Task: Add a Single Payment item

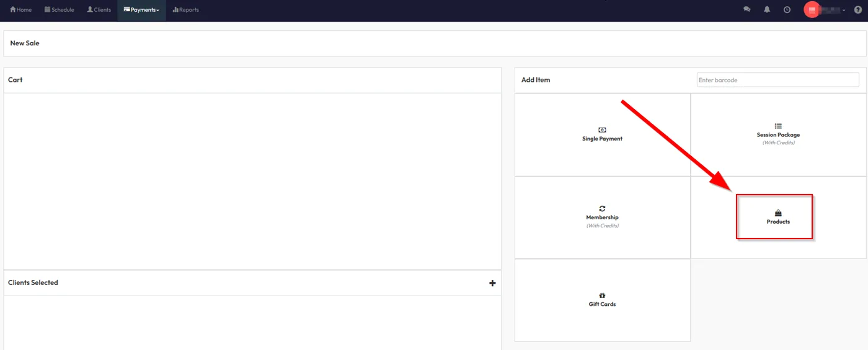Action: [602, 134]
